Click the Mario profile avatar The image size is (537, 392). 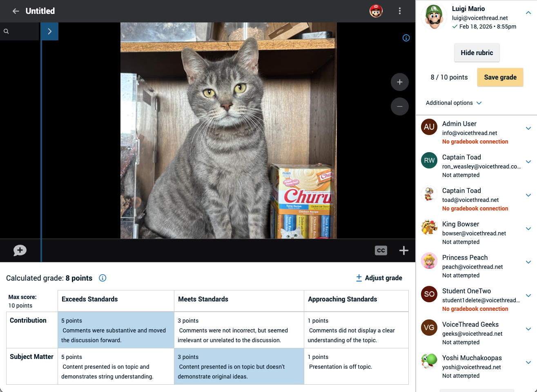(x=376, y=11)
